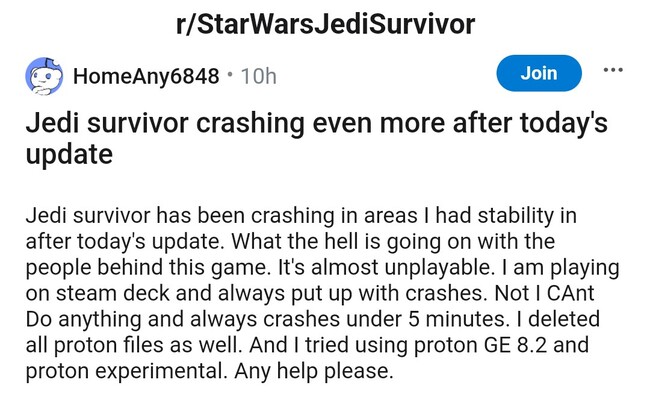Open the three-dot more options menu

point(613,70)
